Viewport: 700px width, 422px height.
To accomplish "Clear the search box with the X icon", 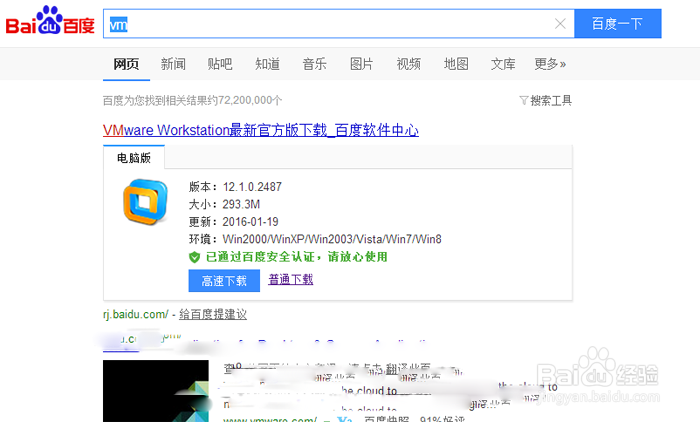I will pos(560,24).
